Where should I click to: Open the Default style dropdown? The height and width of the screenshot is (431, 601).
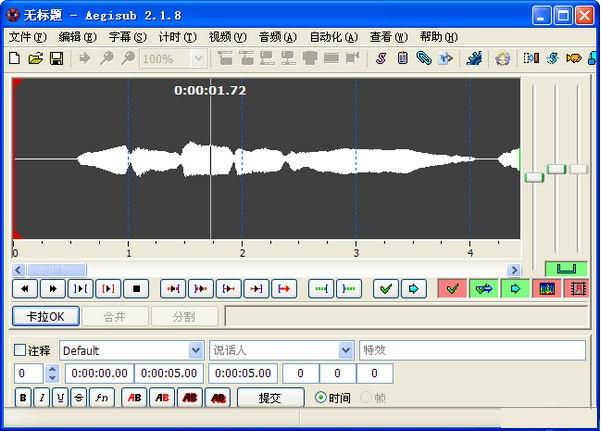tap(196, 350)
